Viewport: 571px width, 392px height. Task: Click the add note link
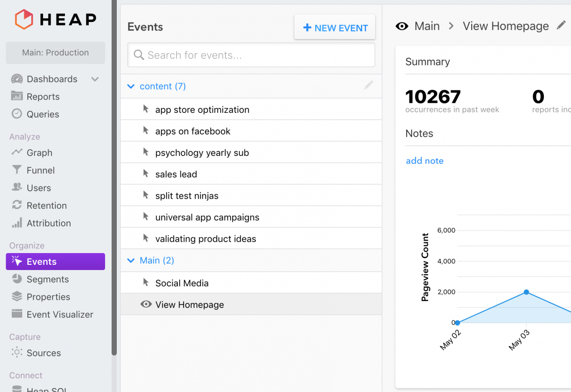(x=425, y=161)
